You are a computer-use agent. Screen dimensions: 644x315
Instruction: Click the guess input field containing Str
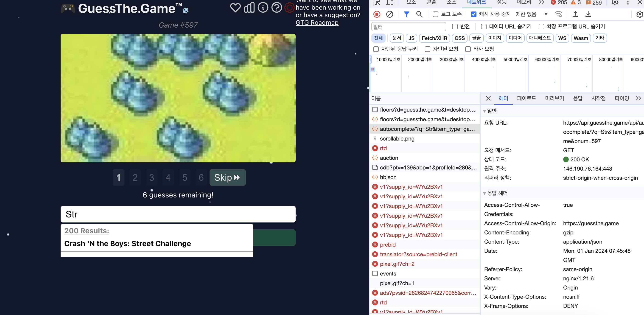[178, 214]
